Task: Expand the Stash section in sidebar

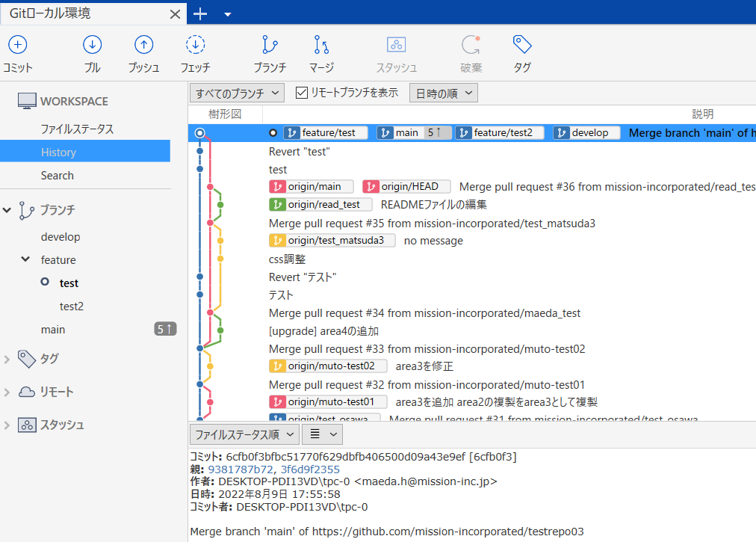Action: coord(7,425)
